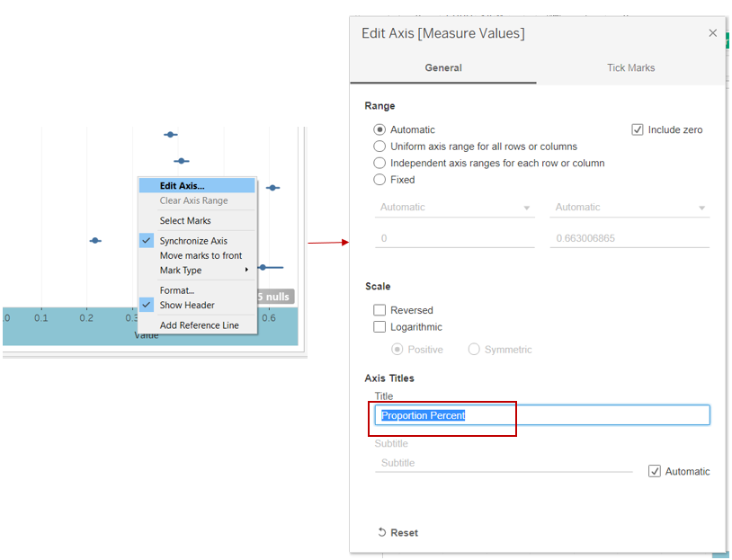The image size is (732, 560).
Task: Choose Edit Axis from context menu
Action: click(x=183, y=186)
